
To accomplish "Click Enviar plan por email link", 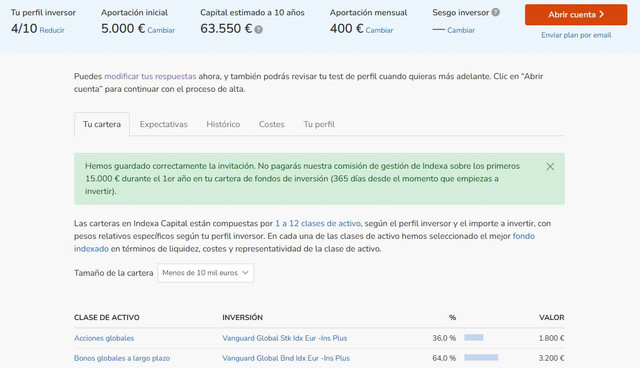I will pyautogui.click(x=576, y=35).
